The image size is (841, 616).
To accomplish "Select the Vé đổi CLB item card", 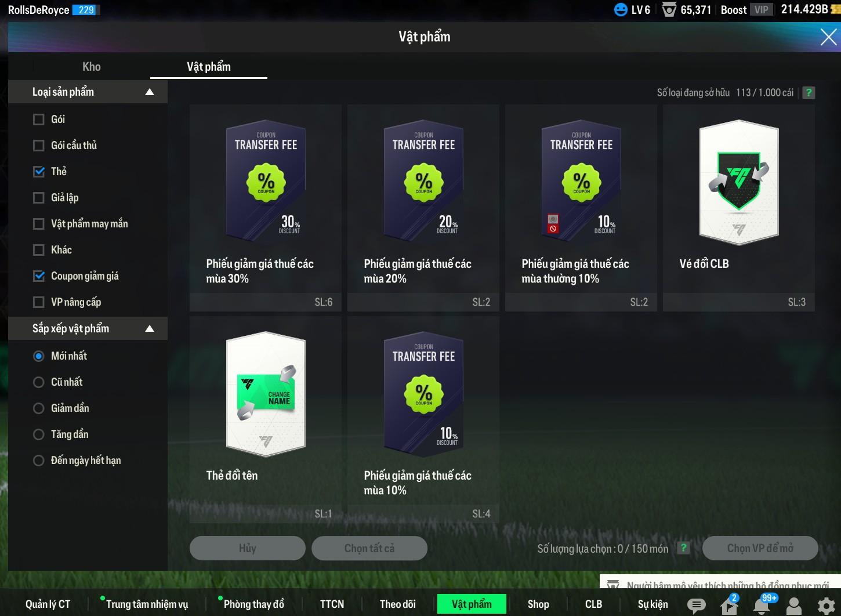I will 738,208.
